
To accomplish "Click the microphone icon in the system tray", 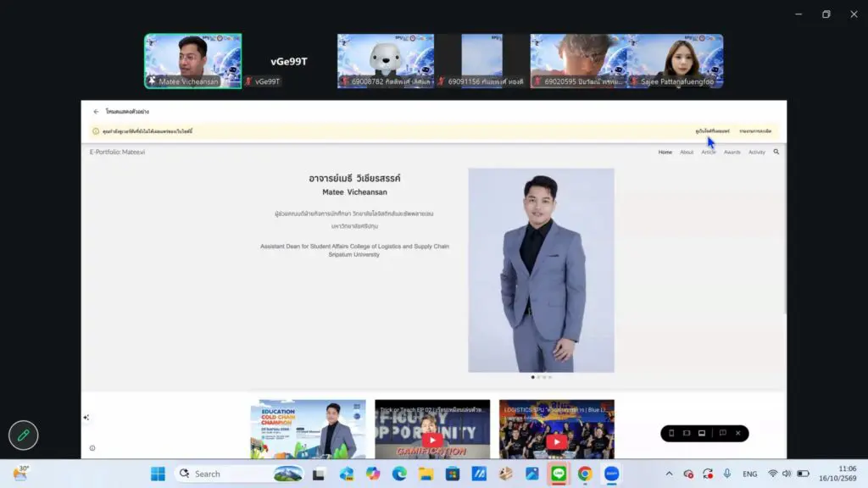I will coord(726,474).
